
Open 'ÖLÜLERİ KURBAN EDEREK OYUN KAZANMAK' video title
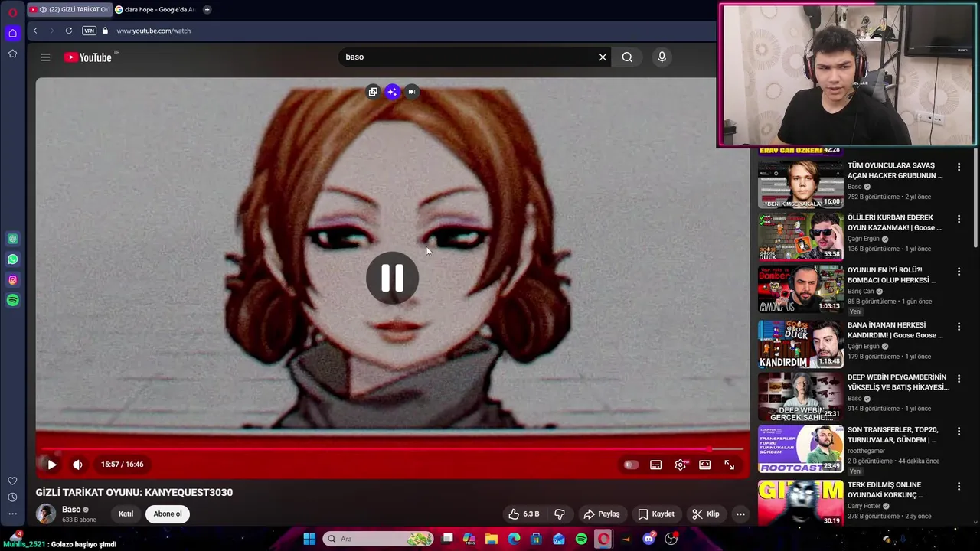(894, 223)
